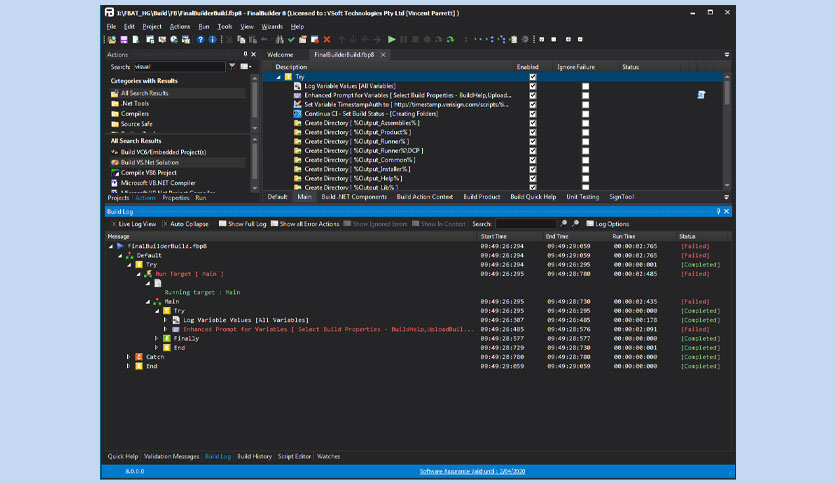Screen dimensions: 836x484
Task: Pin the Build Log panel with the pin icon
Action: pos(718,212)
